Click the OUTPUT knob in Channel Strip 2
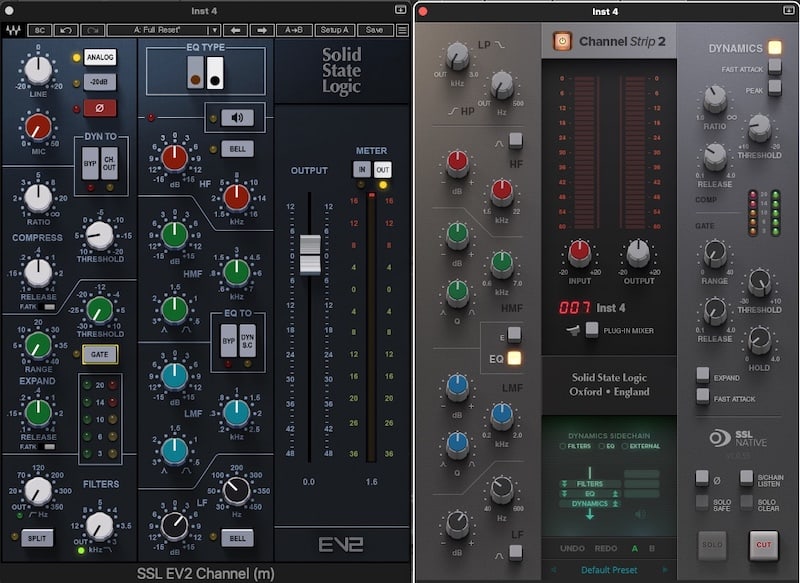 click(x=638, y=252)
